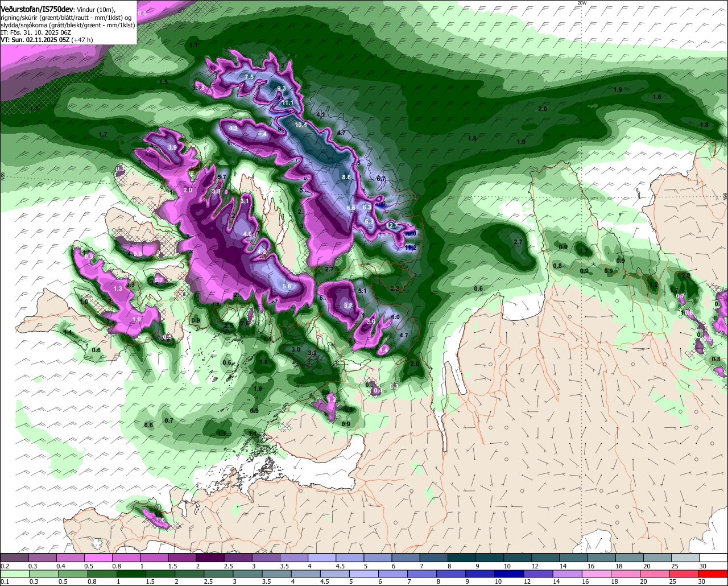
Task: Click the upper legend swatch starting at 0.2
Action: click(14, 558)
